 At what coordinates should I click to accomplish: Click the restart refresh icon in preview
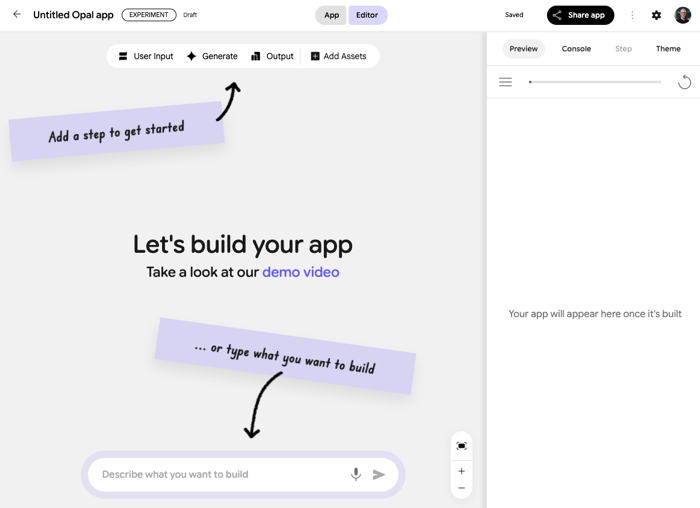(x=684, y=82)
